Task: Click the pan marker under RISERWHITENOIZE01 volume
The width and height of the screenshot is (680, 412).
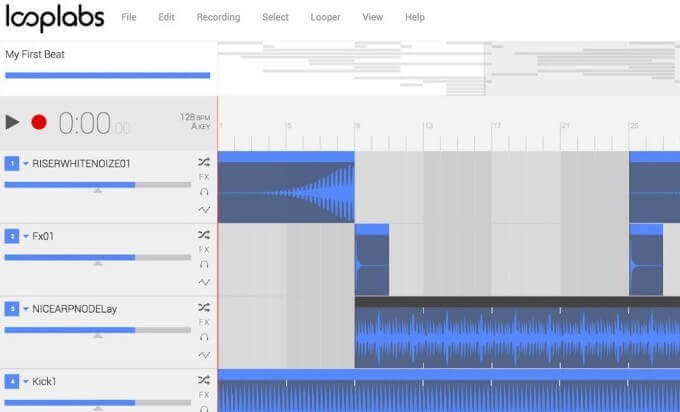Action: click(x=98, y=191)
